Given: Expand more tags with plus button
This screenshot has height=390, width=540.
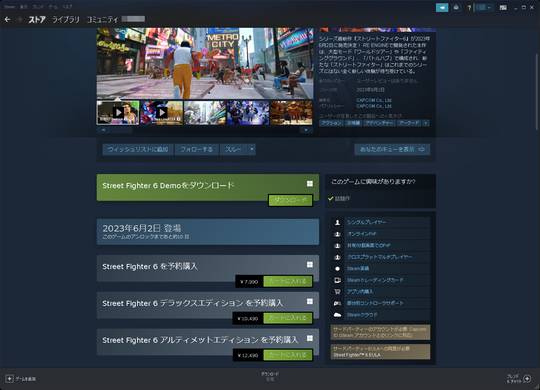Looking at the screenshot, I should pyautogui.click(x=426, y=123).
